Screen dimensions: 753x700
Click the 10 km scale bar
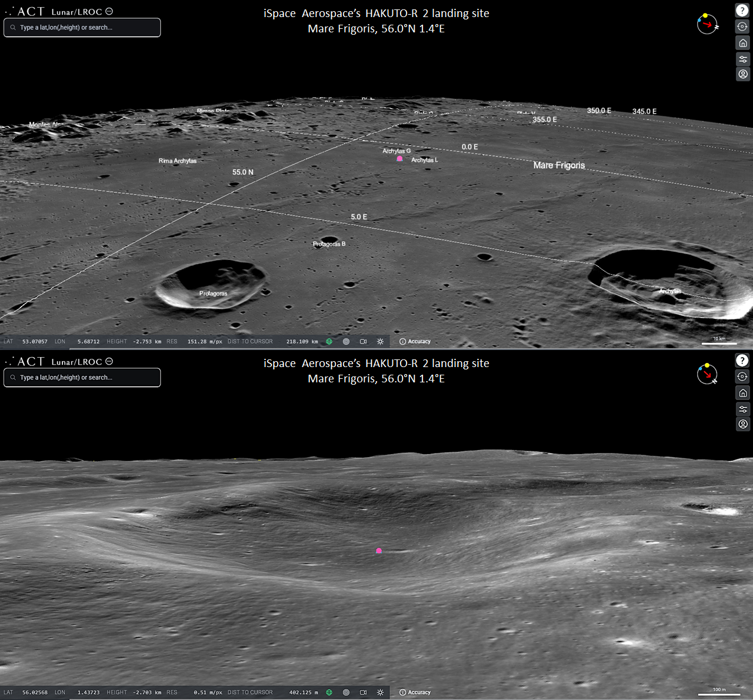point(719,341)
